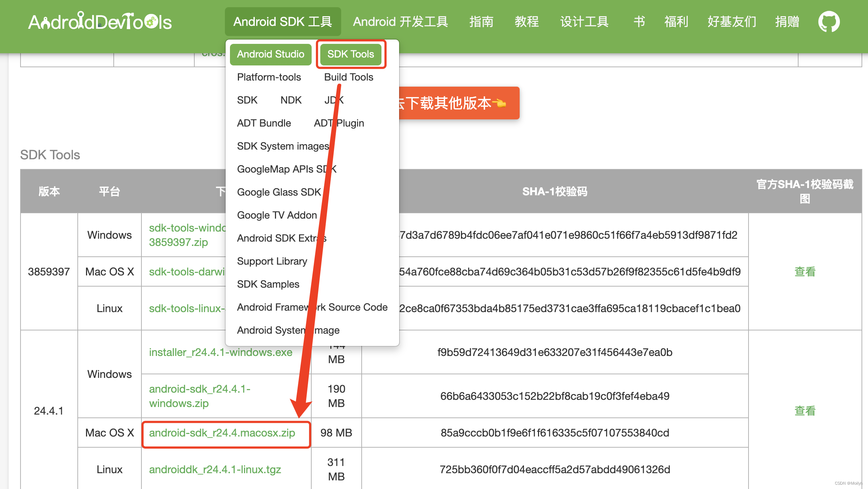
Task: Open the 教程 navigation item
Action: pyautogui.click(x=526, y=22)
